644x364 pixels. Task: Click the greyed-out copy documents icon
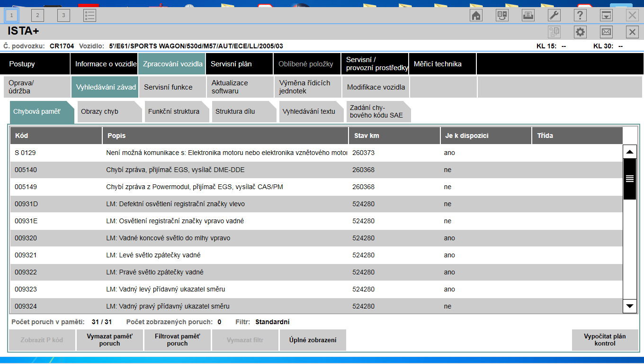click(x=554, y=32)
